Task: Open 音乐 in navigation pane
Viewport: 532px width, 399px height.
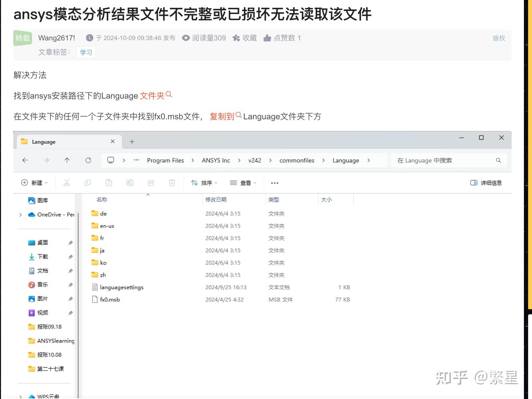Action: click(38, 285)
